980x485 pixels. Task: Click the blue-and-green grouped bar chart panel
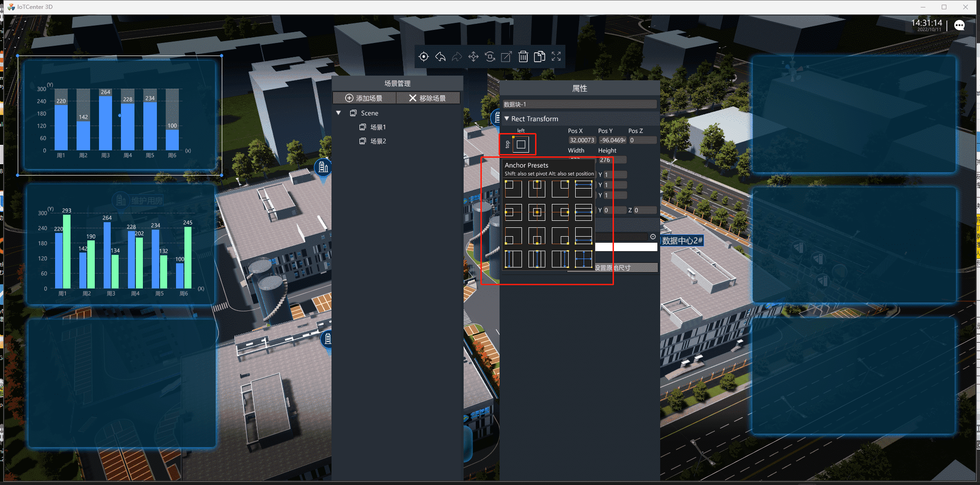tap(121, 245)
